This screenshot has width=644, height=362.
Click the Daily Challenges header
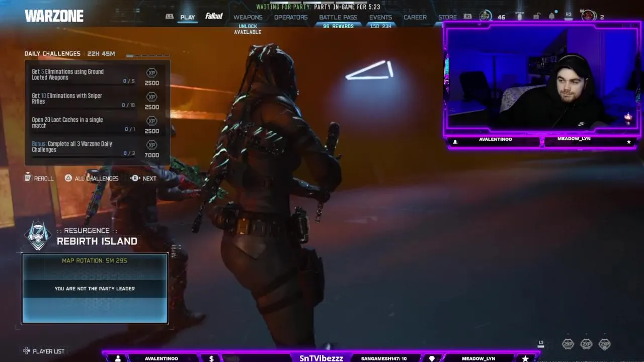(52, 53)
